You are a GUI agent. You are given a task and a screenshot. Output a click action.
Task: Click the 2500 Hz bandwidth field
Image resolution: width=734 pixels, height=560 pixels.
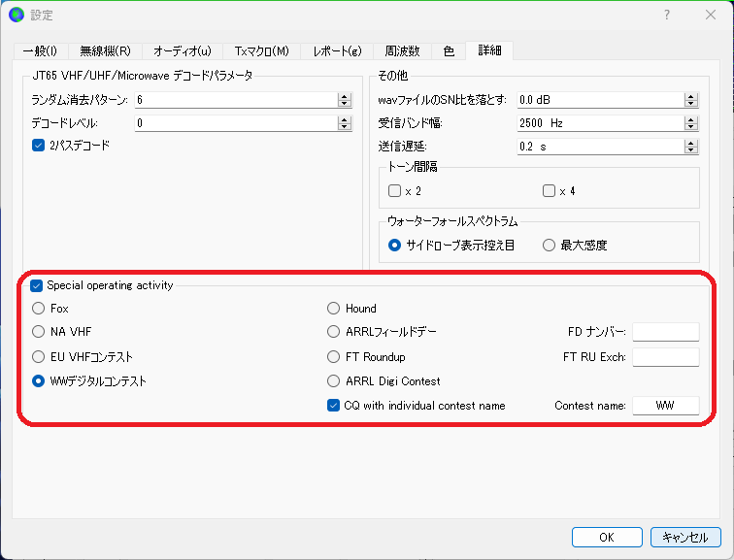pyautogui.click(x=601, y=123)
